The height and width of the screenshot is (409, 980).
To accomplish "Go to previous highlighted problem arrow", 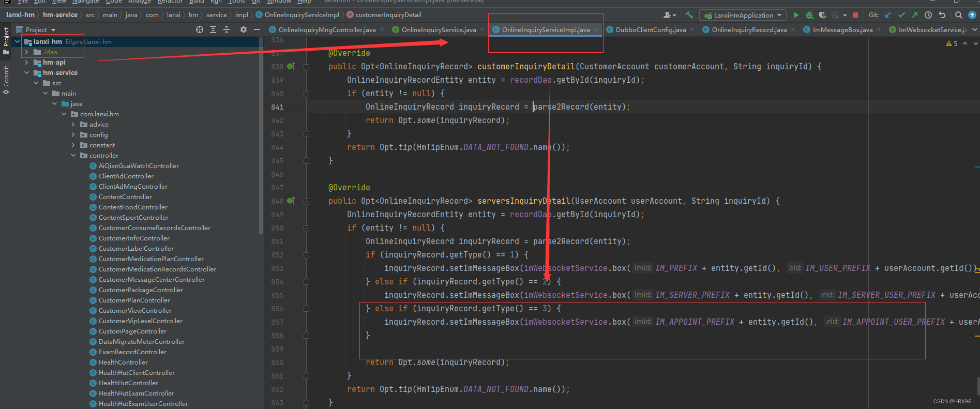I will pos(965,43).
